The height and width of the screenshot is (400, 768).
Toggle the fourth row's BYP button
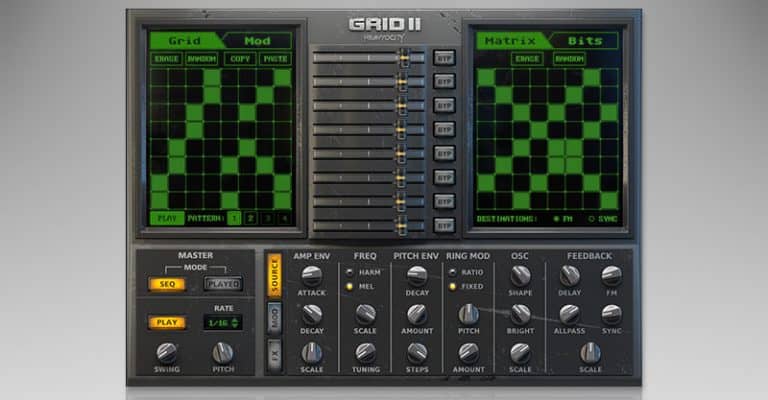[444, 129]
